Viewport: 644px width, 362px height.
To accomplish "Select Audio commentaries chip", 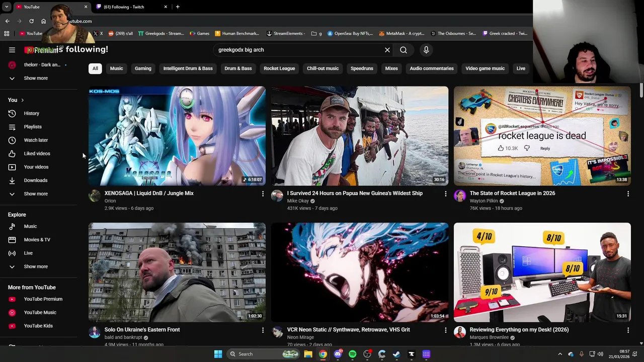I will point(432,68).
